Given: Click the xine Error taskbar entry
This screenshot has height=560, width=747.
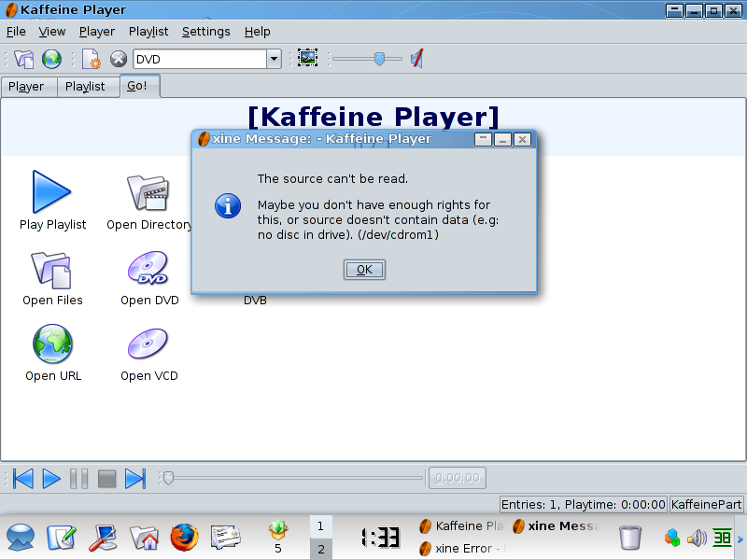Looking at the screenshot, I should (x=462, y=548).
